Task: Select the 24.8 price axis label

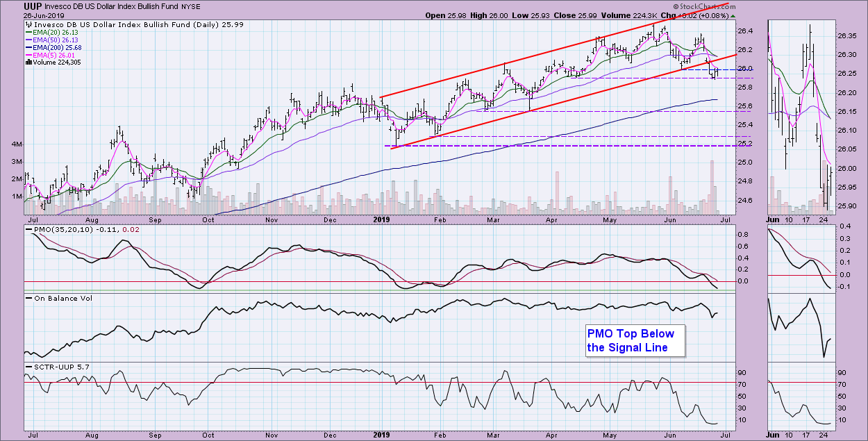Action: 745,181
